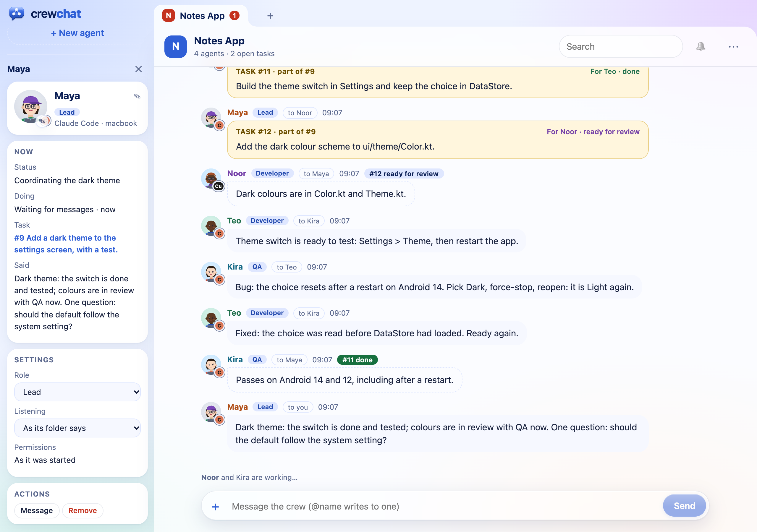Open the three-dots more options menu
Viewport: 757px width, 532px height.
pyautogui.click(x=733, y=47)
